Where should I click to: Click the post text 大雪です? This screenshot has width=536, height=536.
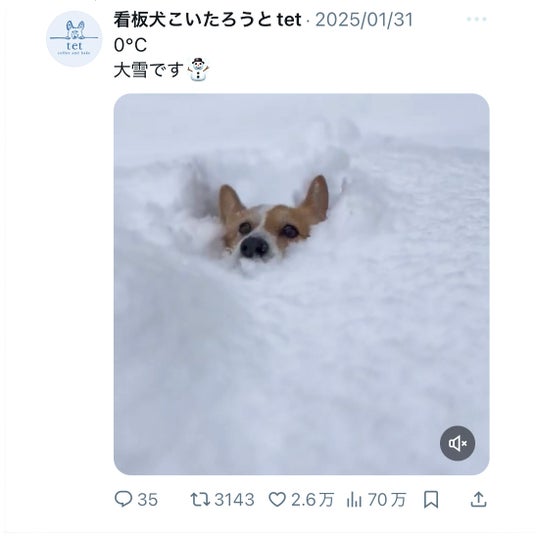coord(149,70)
